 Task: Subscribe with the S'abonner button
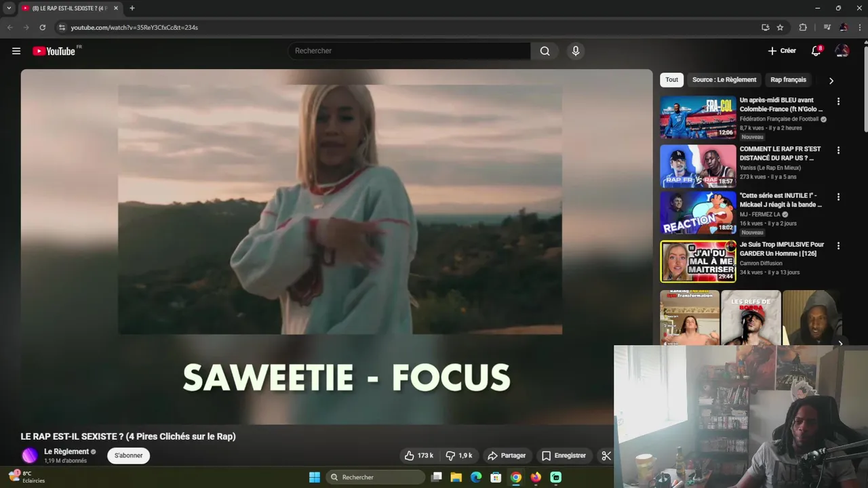(x=128, y=455)
